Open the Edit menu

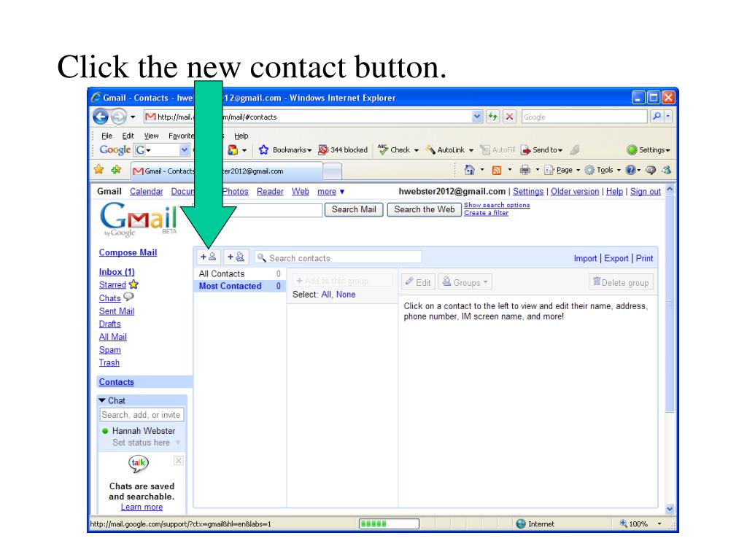(x=128, y=136)
